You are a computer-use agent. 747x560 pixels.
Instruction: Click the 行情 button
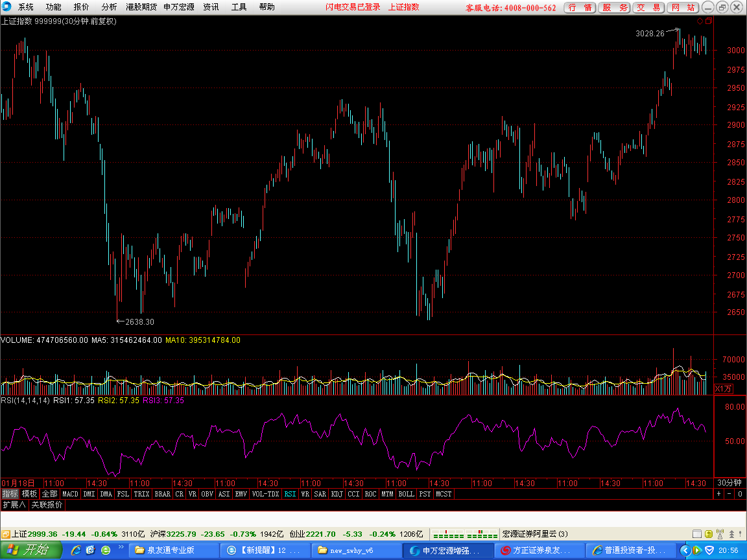point(580,8)
